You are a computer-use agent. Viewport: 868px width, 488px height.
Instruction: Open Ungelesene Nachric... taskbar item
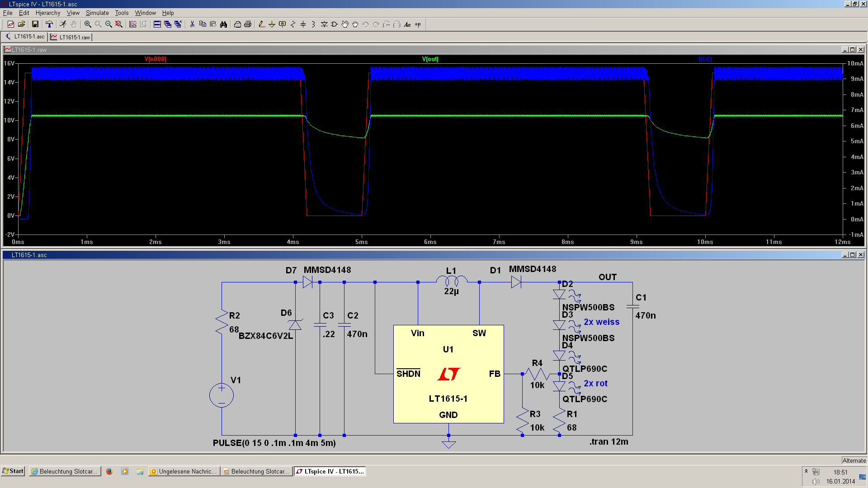point(184,471)
